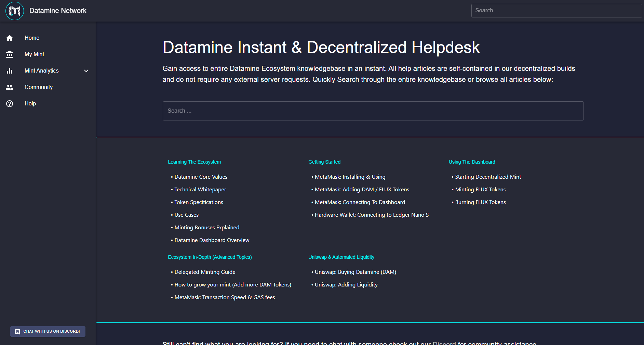Open Uniswap: Buying Datamine (DAM) article

[x=355, y=272]
